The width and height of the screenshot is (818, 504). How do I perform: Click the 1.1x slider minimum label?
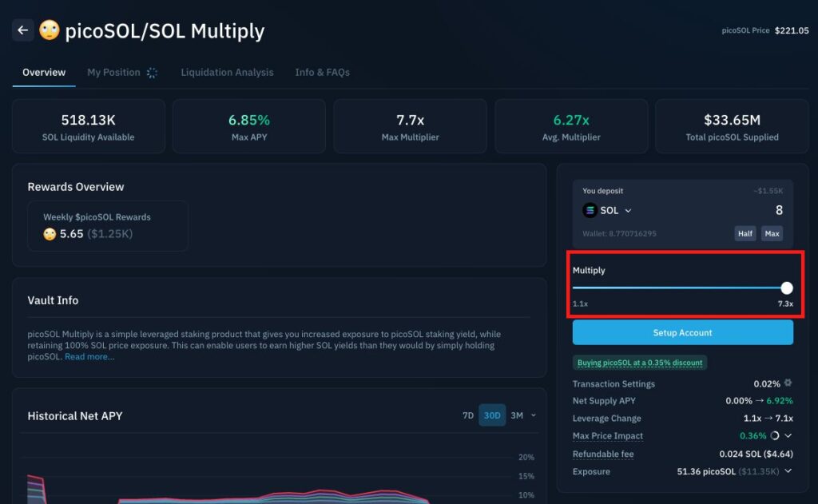(580, 304)
